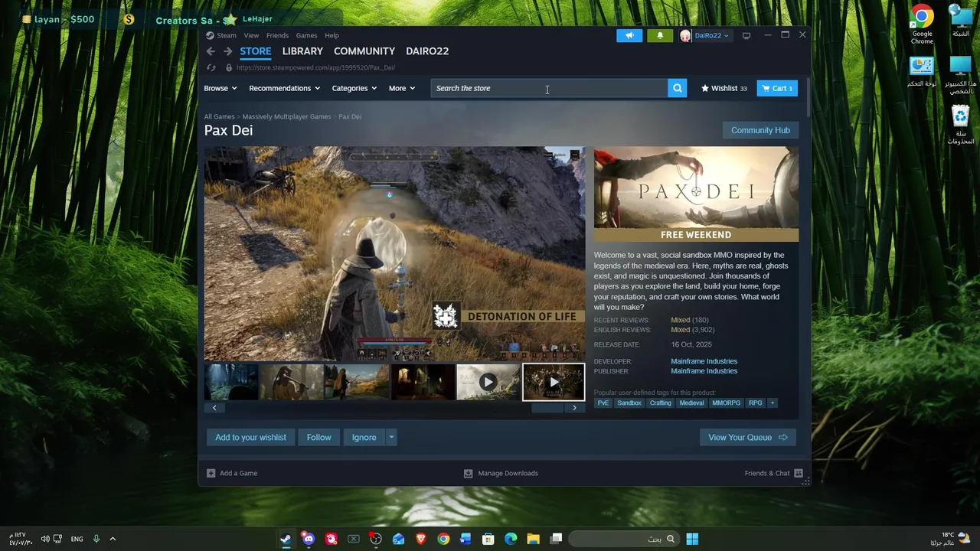Open the shopping Cart button

(x=777, y=88)
